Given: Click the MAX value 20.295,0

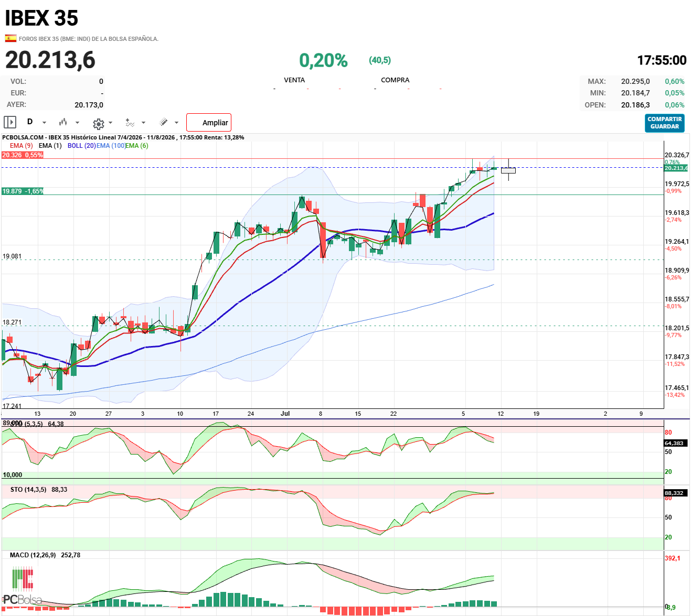Looking at the screenshot, I should pos(635,81).
